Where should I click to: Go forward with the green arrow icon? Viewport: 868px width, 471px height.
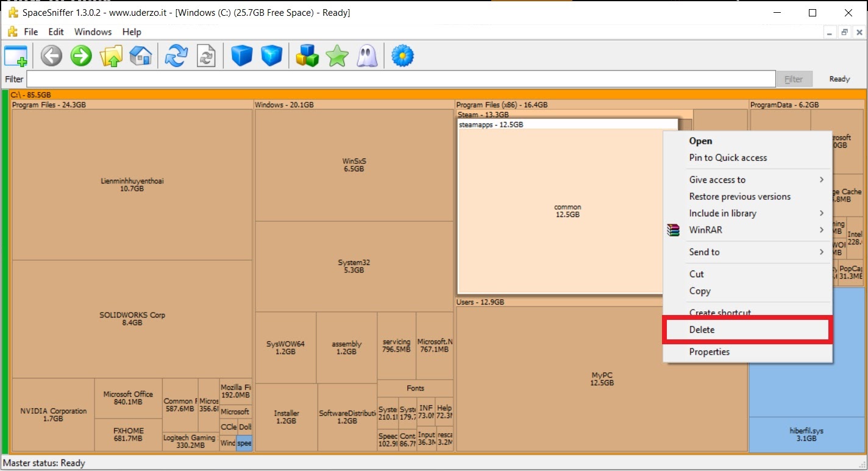(81, 56)
